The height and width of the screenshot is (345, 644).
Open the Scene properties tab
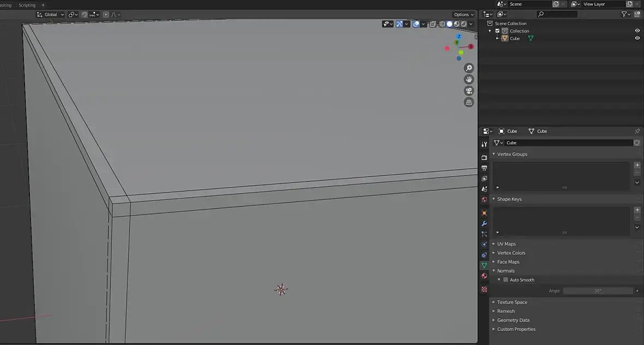point(484,189)
